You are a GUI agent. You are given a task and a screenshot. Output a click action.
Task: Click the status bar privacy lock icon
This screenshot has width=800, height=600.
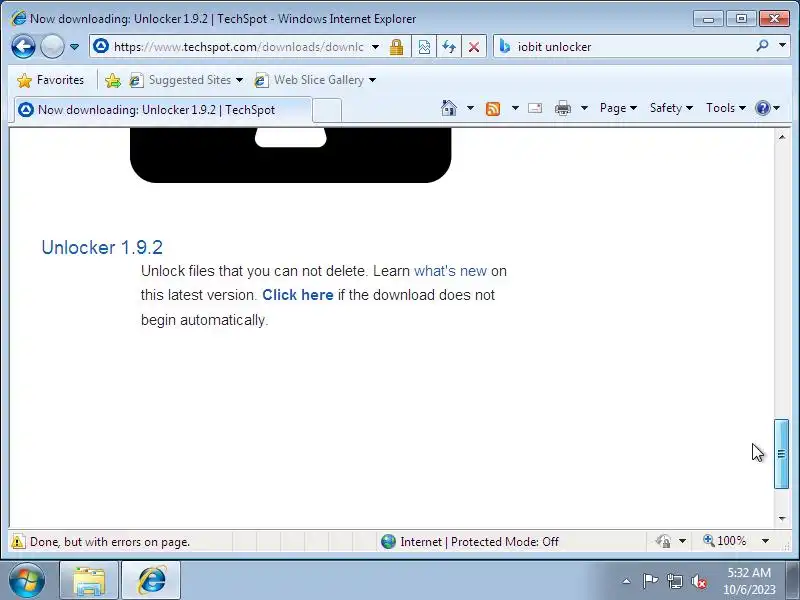click(664, 541)
